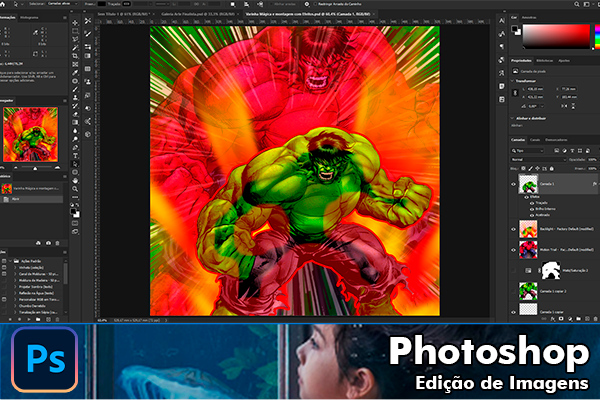Select the Zoom tool

(75, 189)
